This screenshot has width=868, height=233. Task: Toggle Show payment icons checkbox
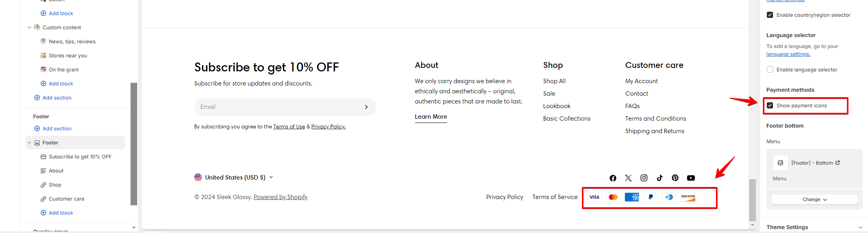tap(770, 105)
